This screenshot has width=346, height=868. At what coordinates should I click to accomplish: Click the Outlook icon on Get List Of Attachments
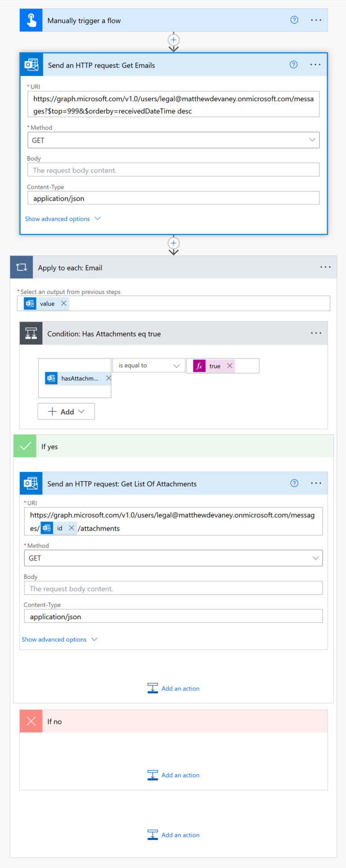click(x=31, y=483)
